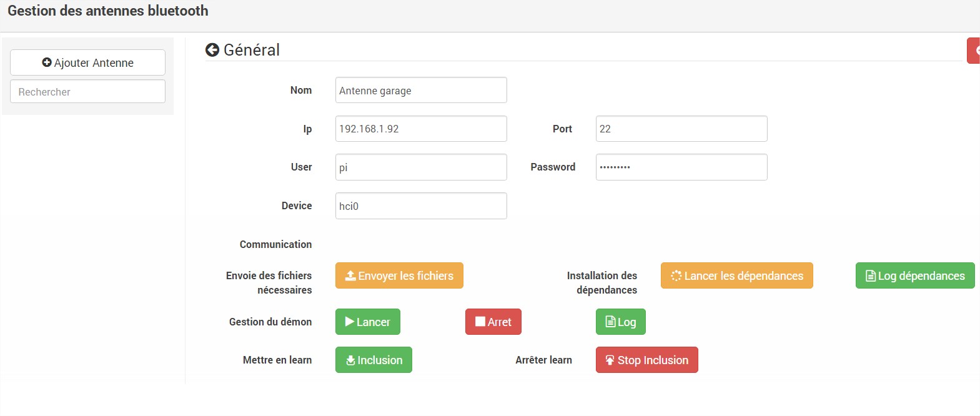Click the Envoyer les fichiers button
Screen dimensions: 980x416
tap(399, 275)
